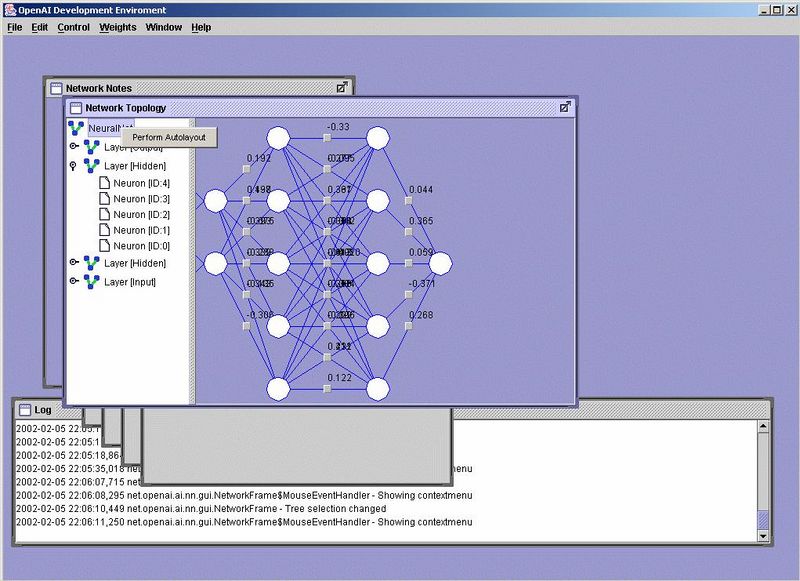The height and width of the screenshot is (581, 800).
Task: Click the OpenAI app icon in title bar
Action: (x=10, y=10)
